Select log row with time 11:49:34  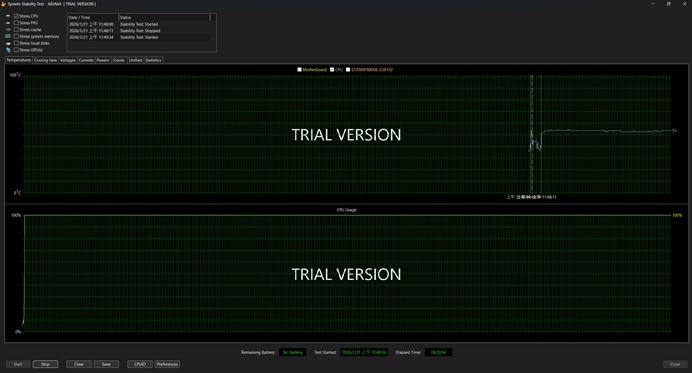139,38
